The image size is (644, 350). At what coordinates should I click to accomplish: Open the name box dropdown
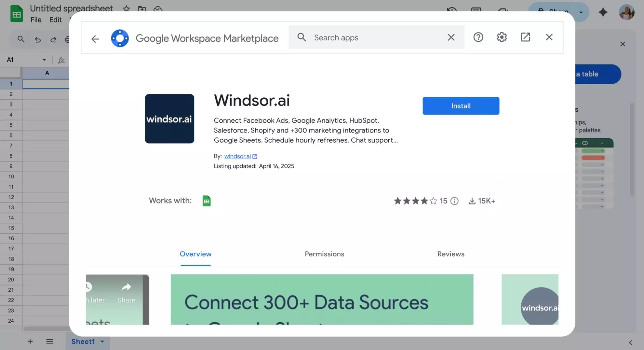45,60
